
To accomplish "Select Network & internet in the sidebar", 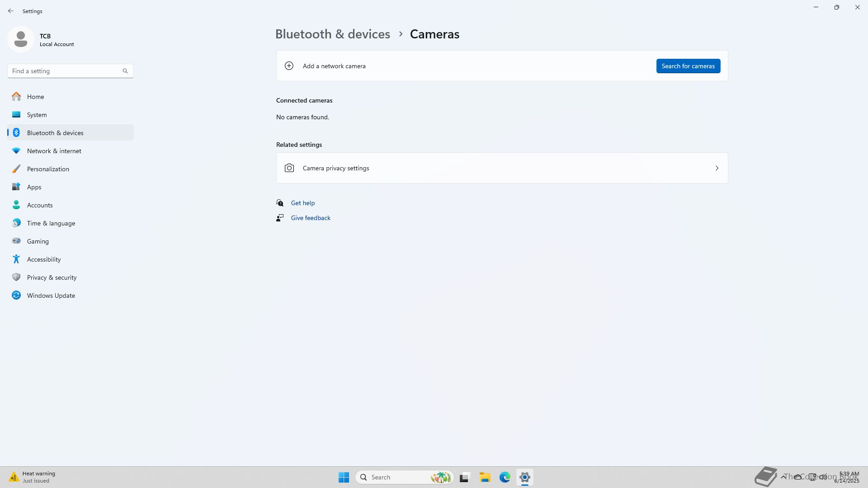I will [x=54, y=151].
